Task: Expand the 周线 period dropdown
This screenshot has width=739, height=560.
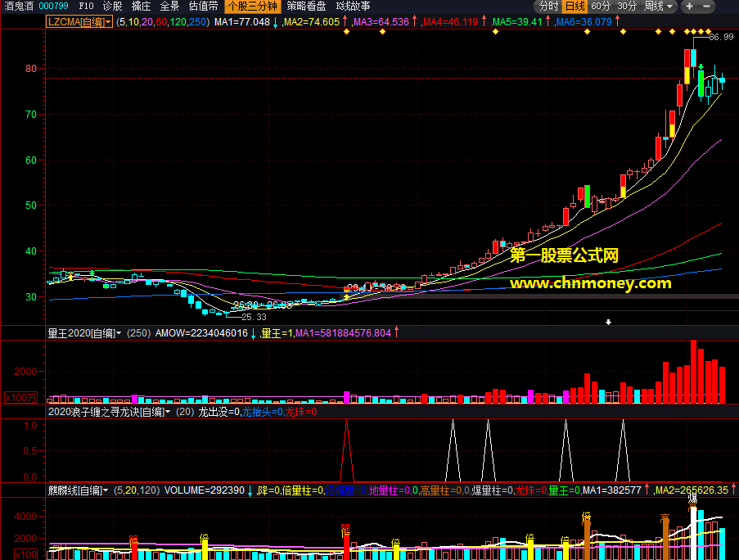Action: coord(659,6)
